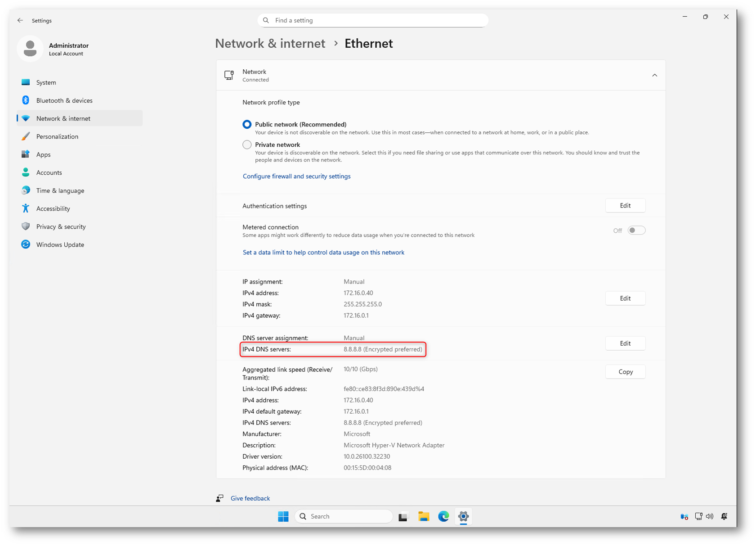Select the Public network radio option
Viewport: 756px width, 546px height.
247,125
